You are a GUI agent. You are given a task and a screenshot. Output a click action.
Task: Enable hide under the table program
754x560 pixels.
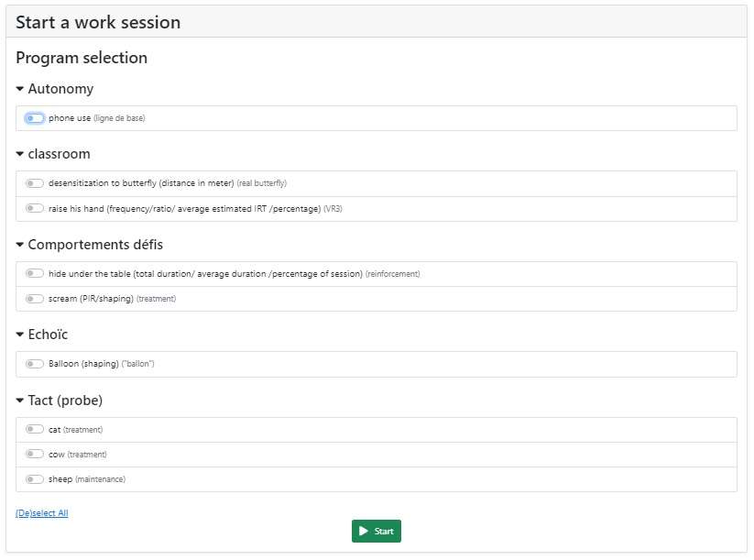point(35,273)
